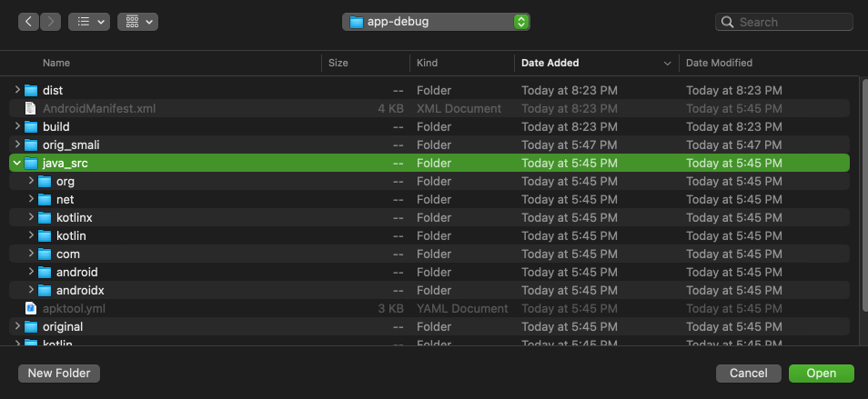This screenshot has height=399, width=868.
Task: Select the 'AndroidManifest.xml' file name
Action: tap(99, 108)
